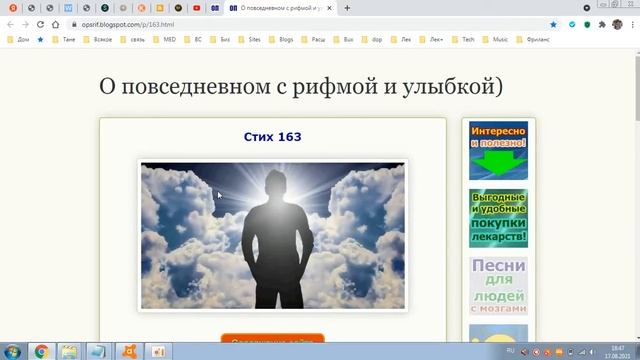Screen dimensions: 640x360
Task: Reload the current page
Action: pos(40,24)
